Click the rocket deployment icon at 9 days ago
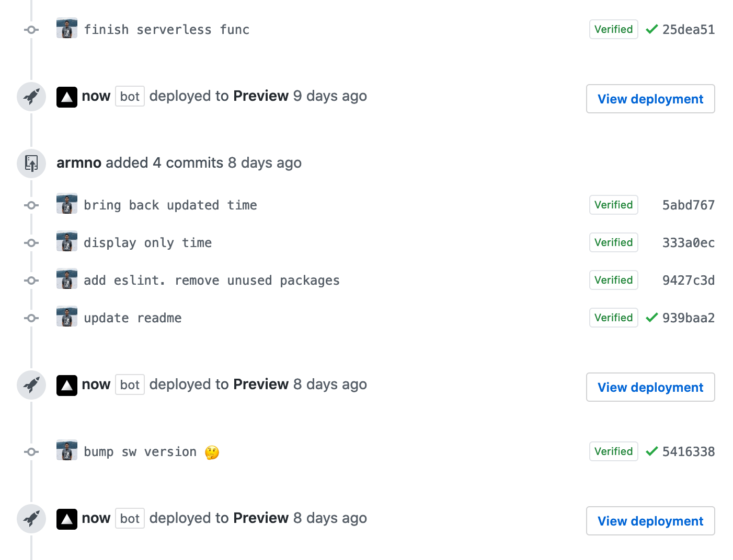This screenshot has width=733, height=560. click(31, 97)
